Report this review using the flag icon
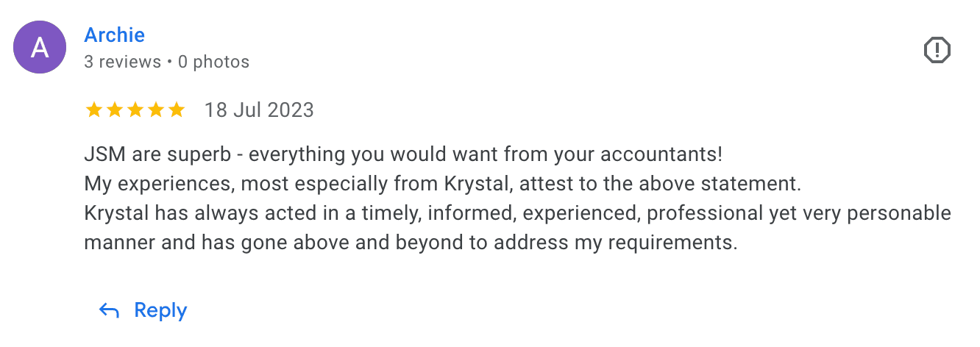 coord(937,50)
